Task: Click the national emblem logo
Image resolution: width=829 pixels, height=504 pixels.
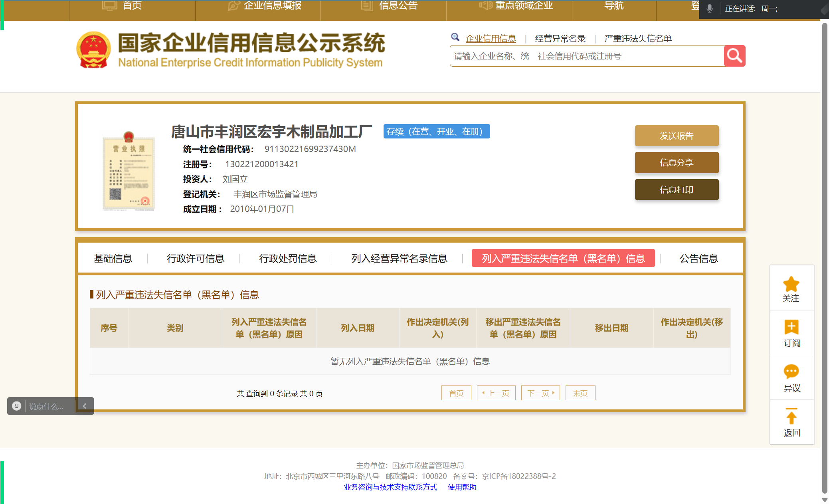Action: [93, 50]
